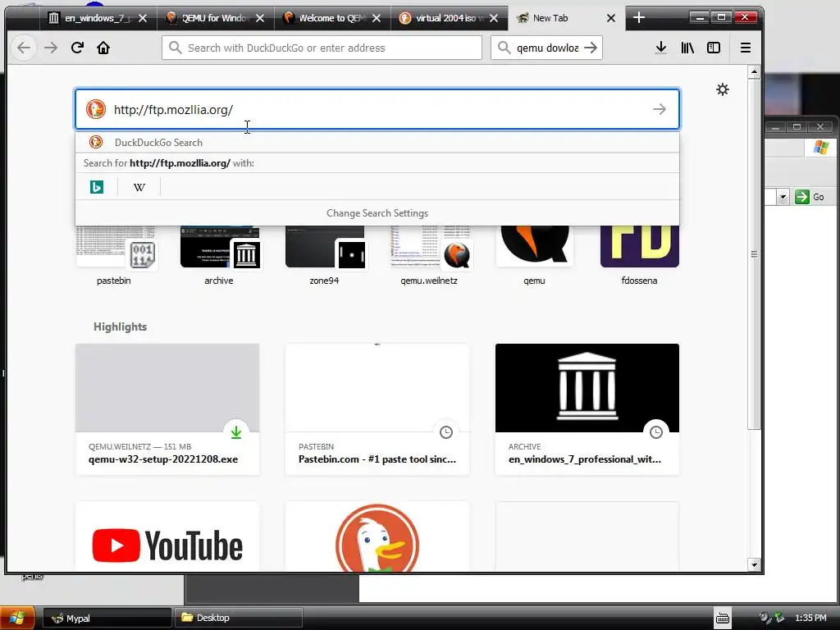Open the hamburger application menu
The width and height of the screenshot is (840, 630).
pos(745,48)
